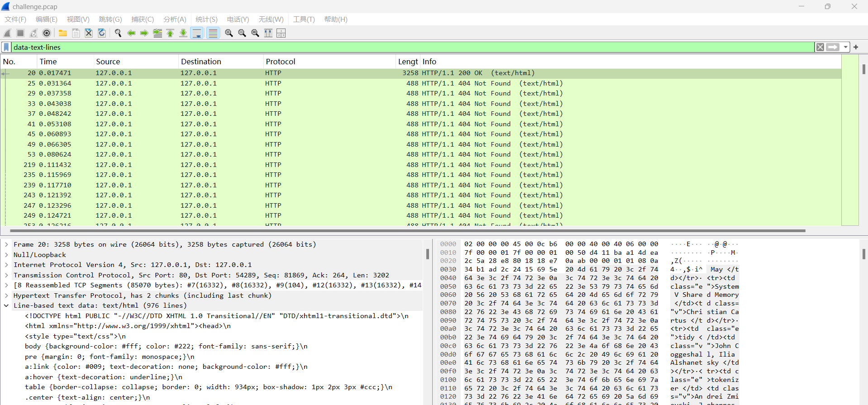Viewport: 868px width, 405px height.
Task: Open the 帮助(H) menu
Action: tap(336, 19)
